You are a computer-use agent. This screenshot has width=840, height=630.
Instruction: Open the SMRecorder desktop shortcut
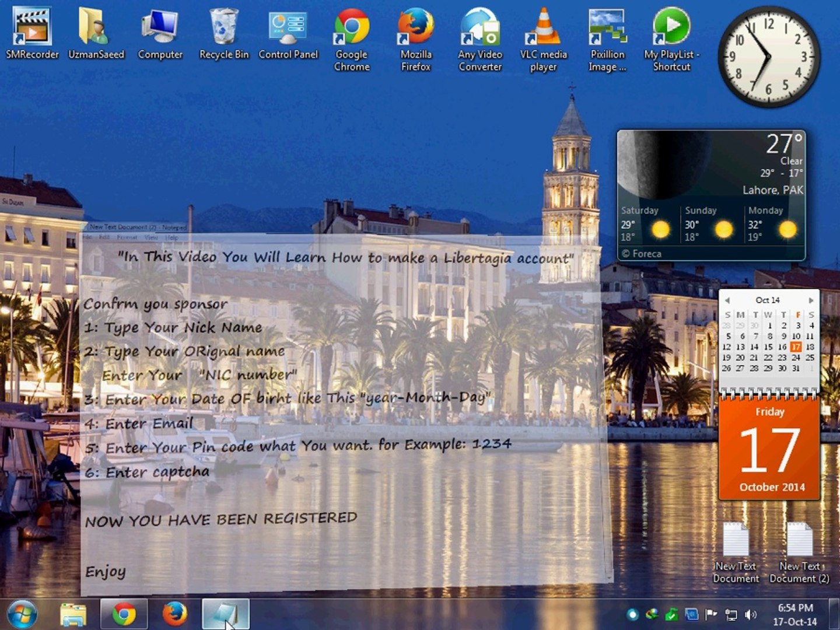[32, 33]
